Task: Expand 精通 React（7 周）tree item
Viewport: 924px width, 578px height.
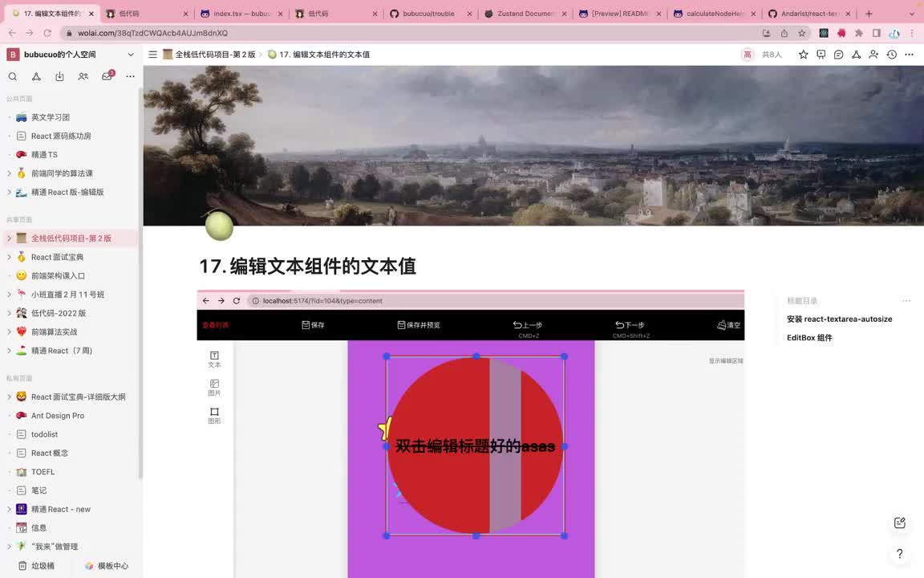Action: [9, 350]
